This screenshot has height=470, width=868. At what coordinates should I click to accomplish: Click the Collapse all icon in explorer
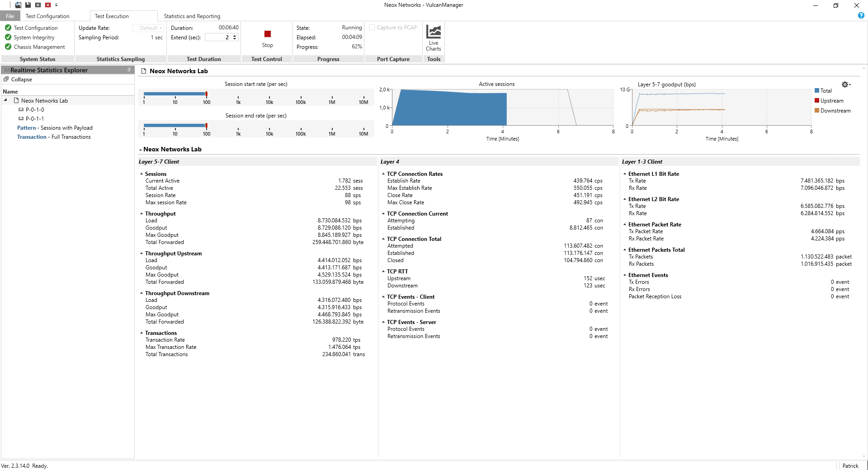click(6, 79)
